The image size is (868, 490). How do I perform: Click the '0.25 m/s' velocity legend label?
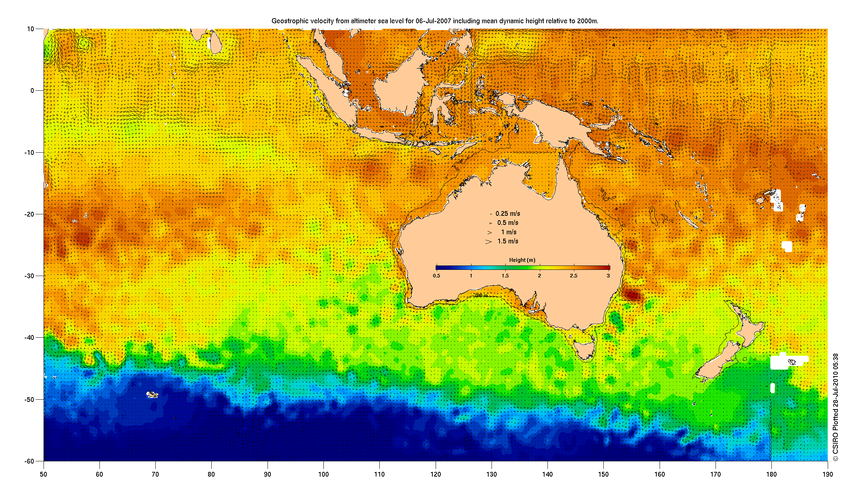(508, 214)
